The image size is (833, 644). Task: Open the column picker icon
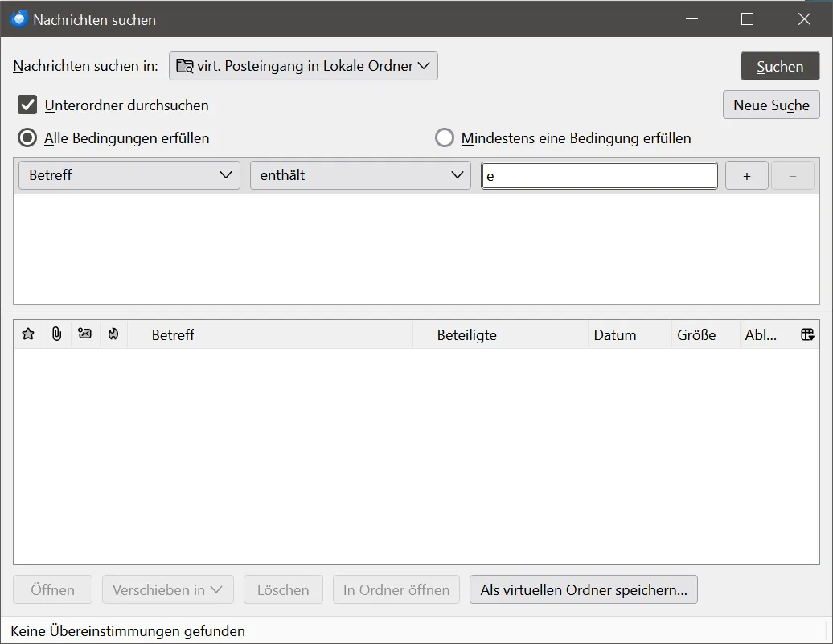(807, 334)
